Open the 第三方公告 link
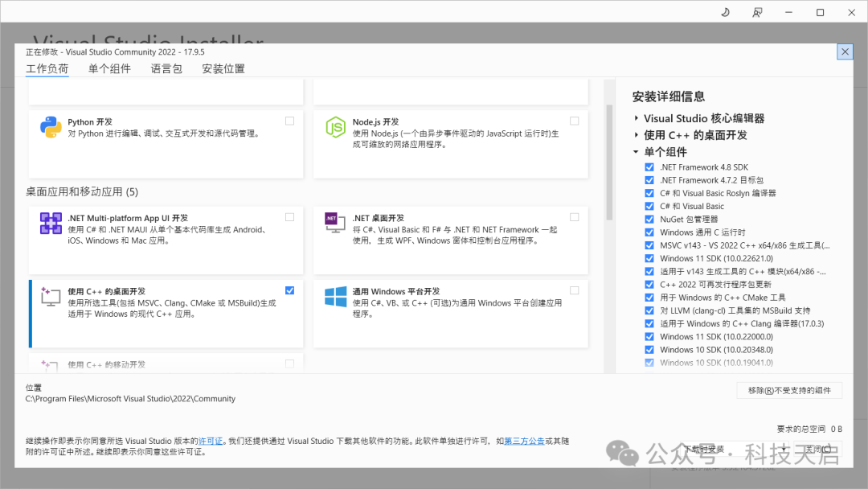Viewport: 868px width, 489px height. tap(524, 442)
